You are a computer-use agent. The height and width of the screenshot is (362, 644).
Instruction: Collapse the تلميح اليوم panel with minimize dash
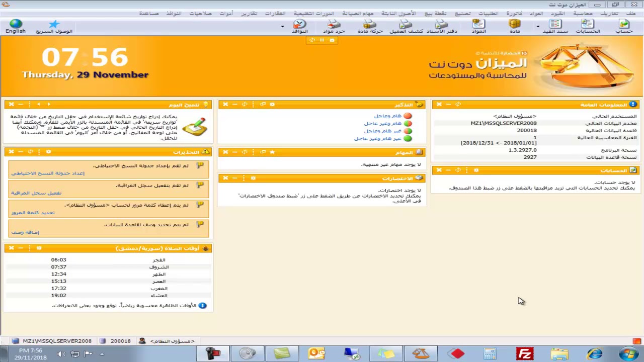point(21,104)
